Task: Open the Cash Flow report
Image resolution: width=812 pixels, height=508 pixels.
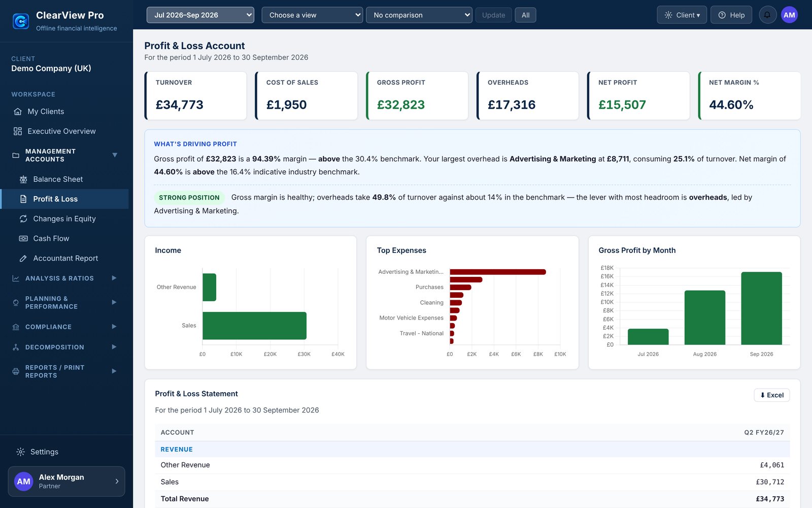Action: (64, 239)
